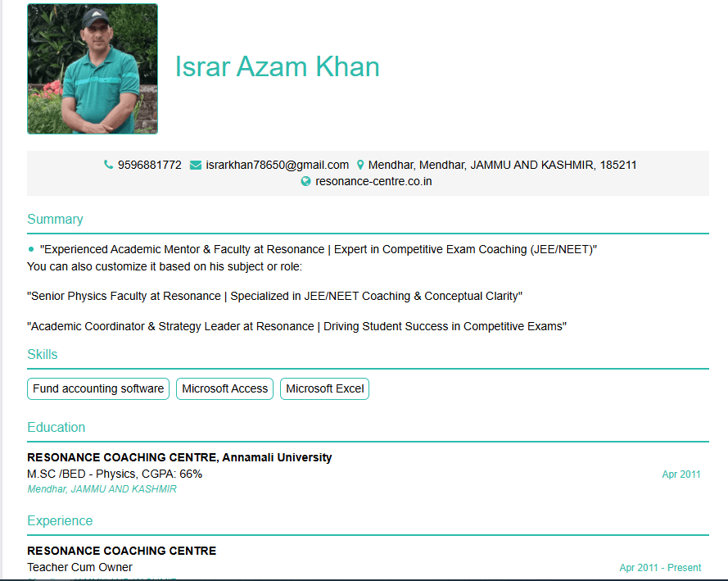Open the profile photo
The height and width of the screenshot is (581, 728).
pos(93,69)
